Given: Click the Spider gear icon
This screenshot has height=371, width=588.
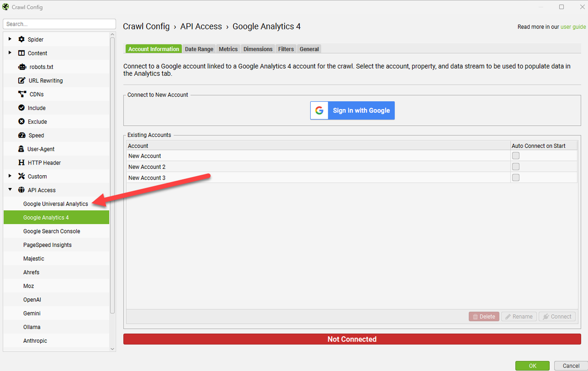Looking at the screenshot, I should tap(22, 39).
